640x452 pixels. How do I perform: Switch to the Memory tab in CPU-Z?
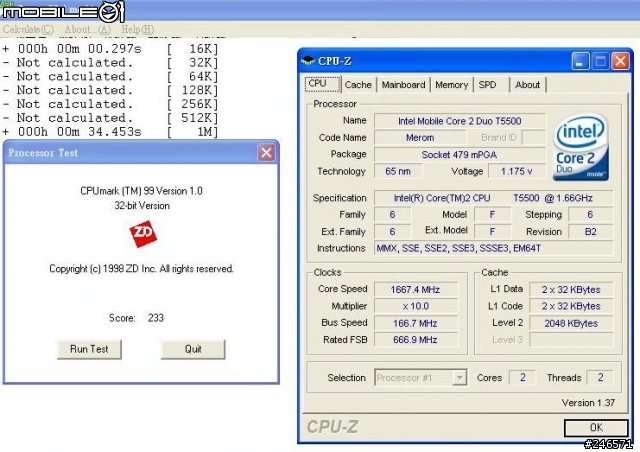click(x=451, y=85)
